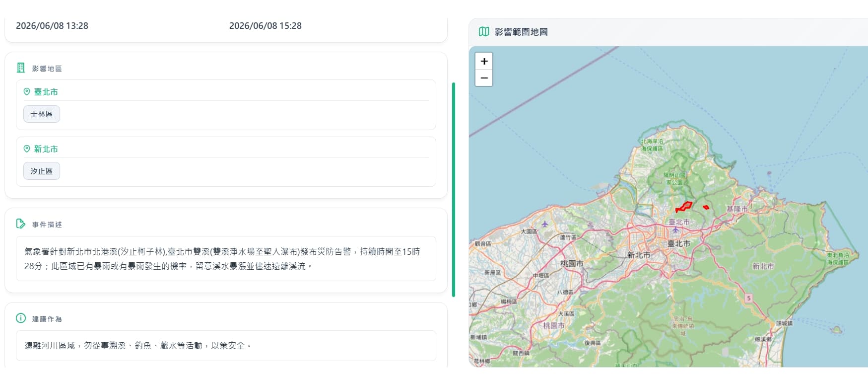Click the location pin beside 新北市
This screenshot has width=868, height=378.
point(27,149)
